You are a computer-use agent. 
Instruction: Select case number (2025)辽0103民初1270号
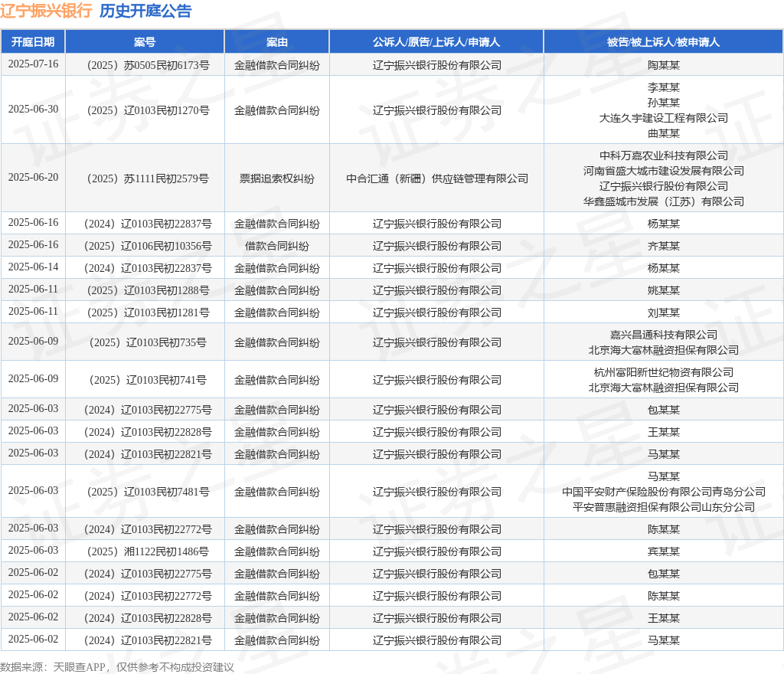click(148, 110)
